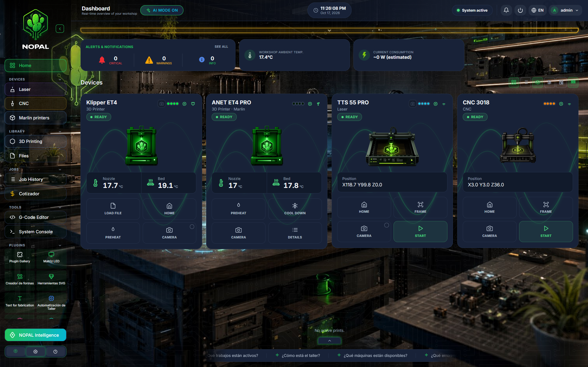Select the compact tile grid view
Screen dimensions: 588x367
573,82
